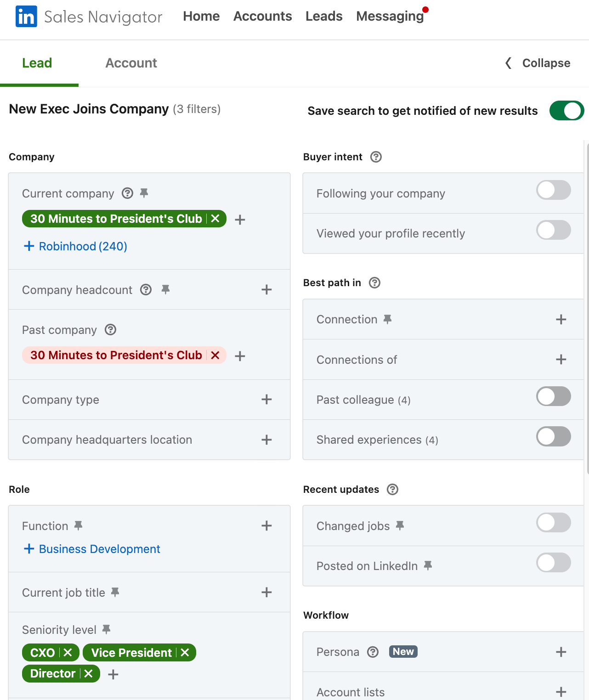The image size is (589, 700).
Task: Expand Current job title filter
Action: pyautogui.click(x=266, y=592)
